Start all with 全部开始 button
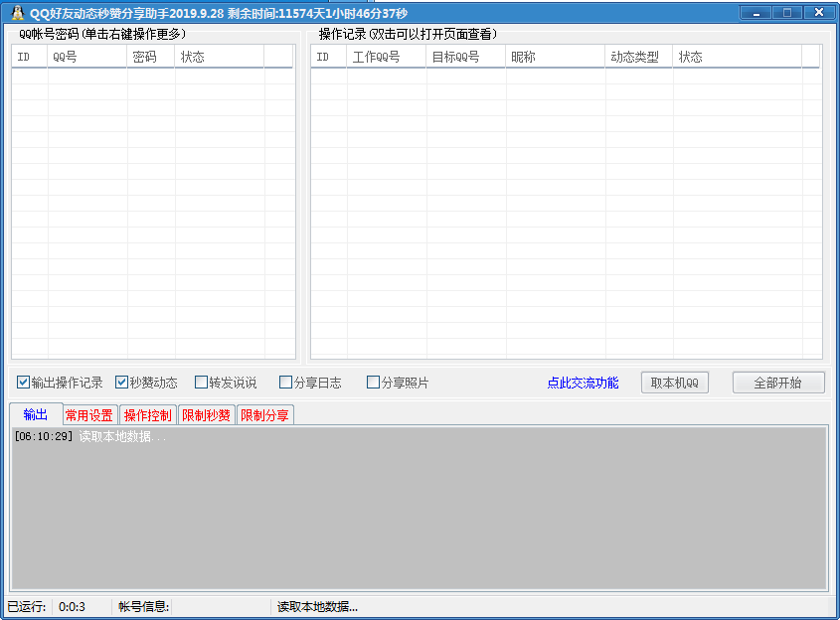Image resolution: width=840 pixels, height=620 pixels. (778, 383)
